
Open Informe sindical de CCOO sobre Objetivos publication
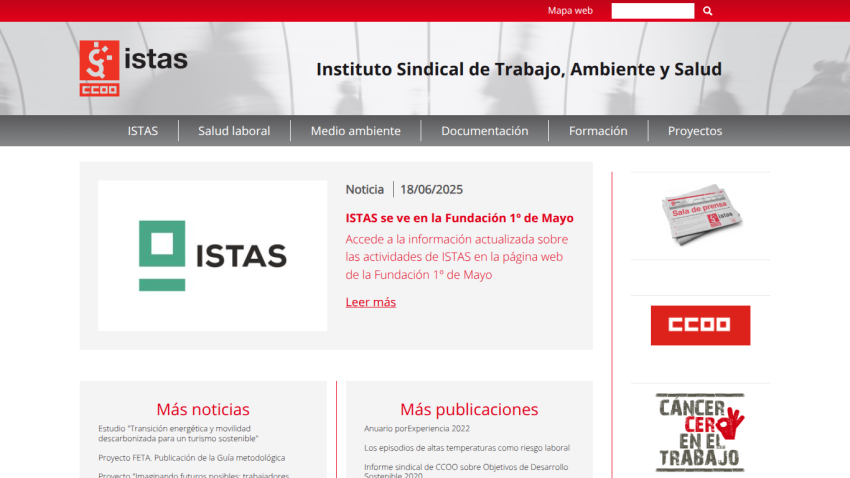tap(466, 470)
